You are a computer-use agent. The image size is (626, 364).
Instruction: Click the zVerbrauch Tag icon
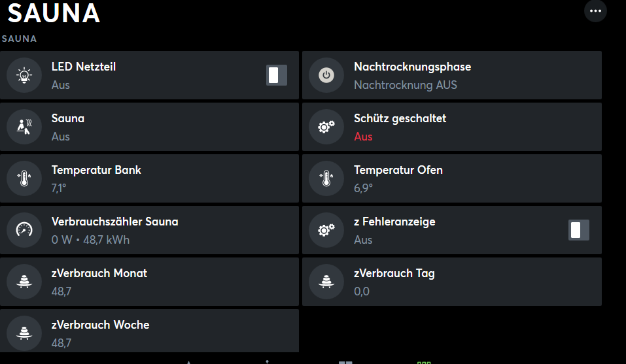(326, 282)
